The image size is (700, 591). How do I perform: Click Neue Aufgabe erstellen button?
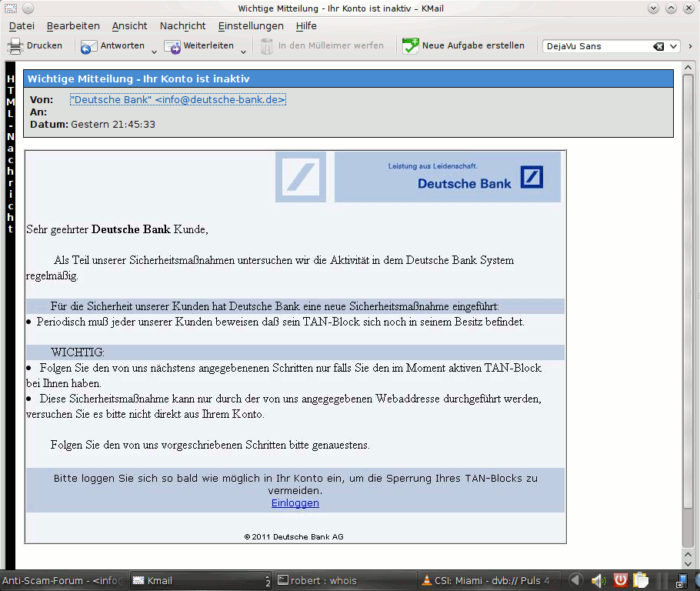point(463,46)
